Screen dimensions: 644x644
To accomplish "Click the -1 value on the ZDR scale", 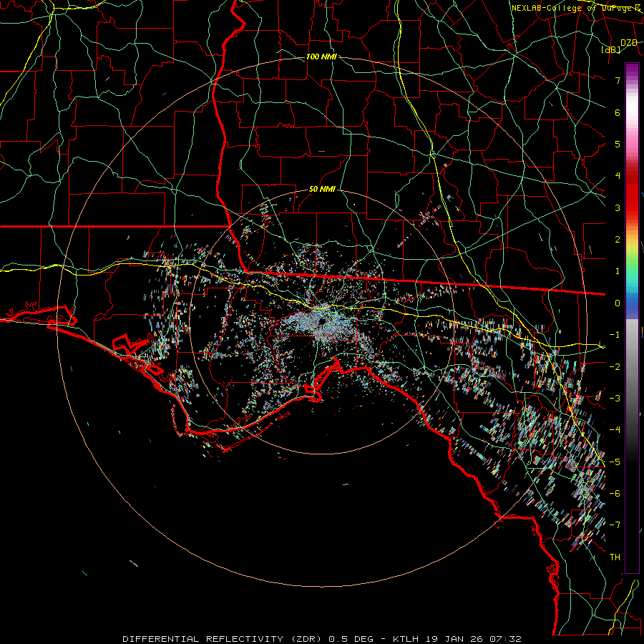I will pyautogui.click(x=615, y=335).
